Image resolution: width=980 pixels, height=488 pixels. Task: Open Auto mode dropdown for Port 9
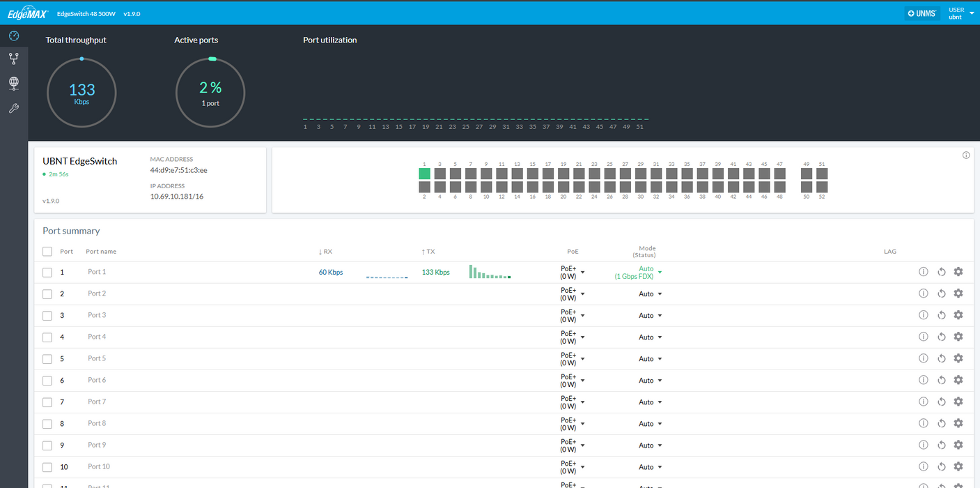pos(651,445)
